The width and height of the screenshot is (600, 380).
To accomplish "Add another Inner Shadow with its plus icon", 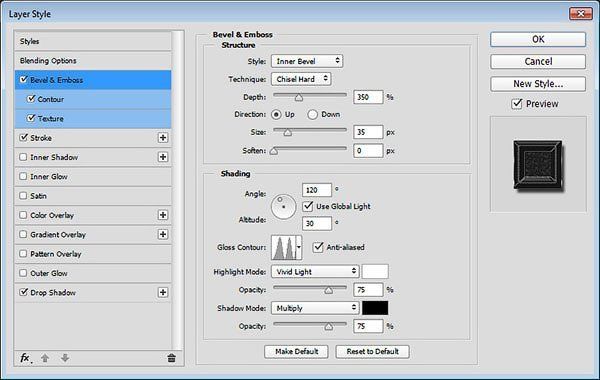I will coord(163,157).
